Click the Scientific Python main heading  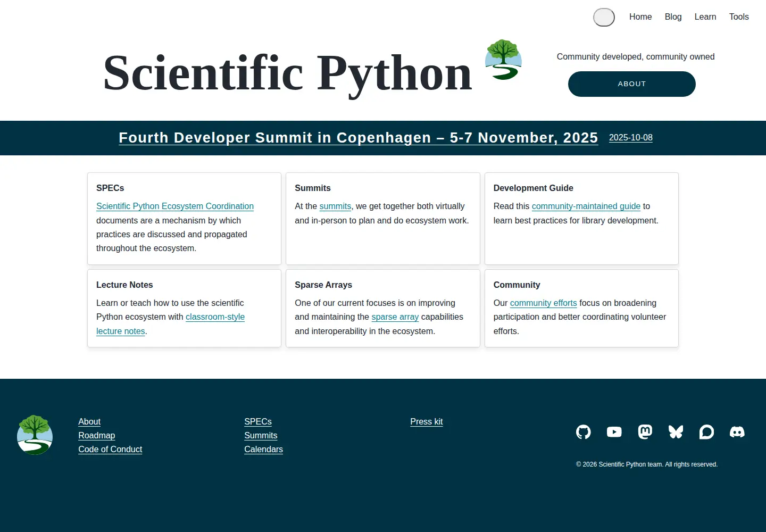pos(288,73)
